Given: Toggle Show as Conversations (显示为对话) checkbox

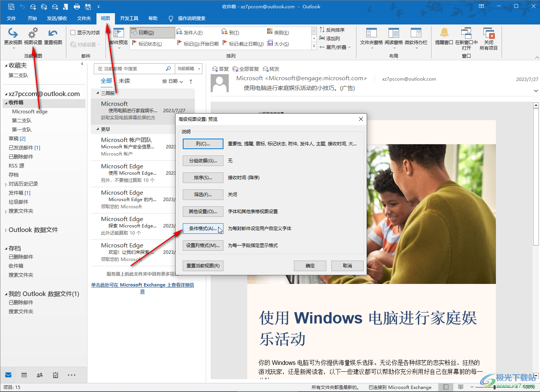Looking at the screenshot, I should point(73,33).
